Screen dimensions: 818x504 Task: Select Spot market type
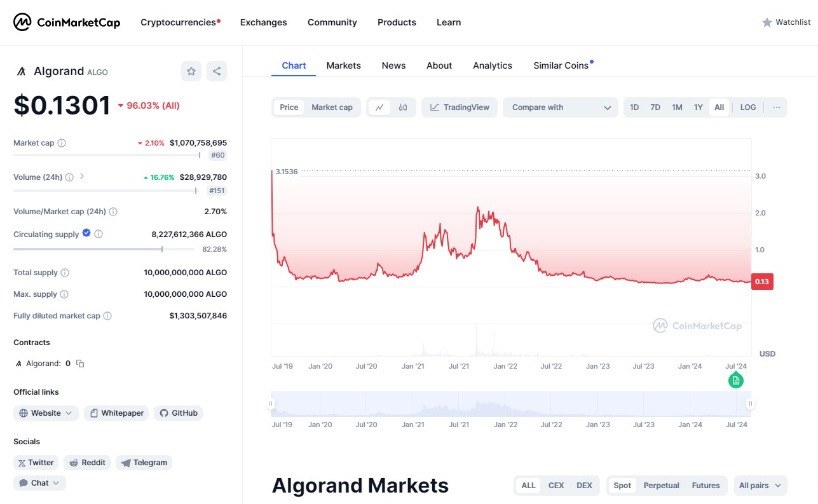pyautogui.click(x=623, y=486)
